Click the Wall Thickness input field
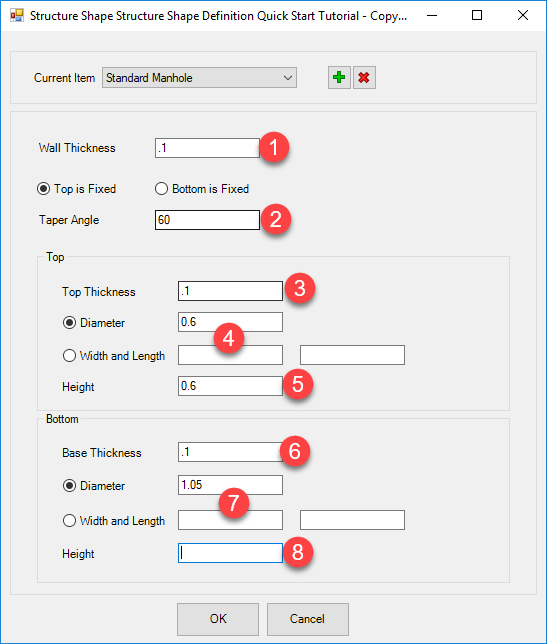This screenshot has height=644, width=547. [x=207, y=148]
